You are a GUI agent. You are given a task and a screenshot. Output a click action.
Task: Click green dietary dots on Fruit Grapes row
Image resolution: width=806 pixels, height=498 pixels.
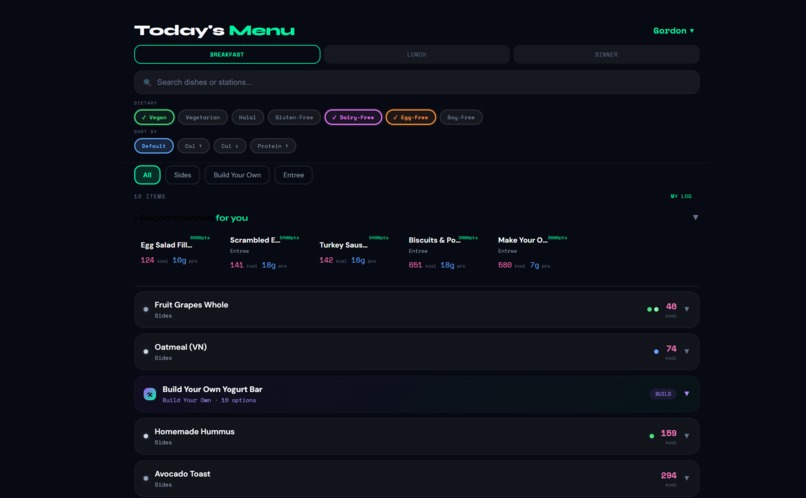point(653,309)
